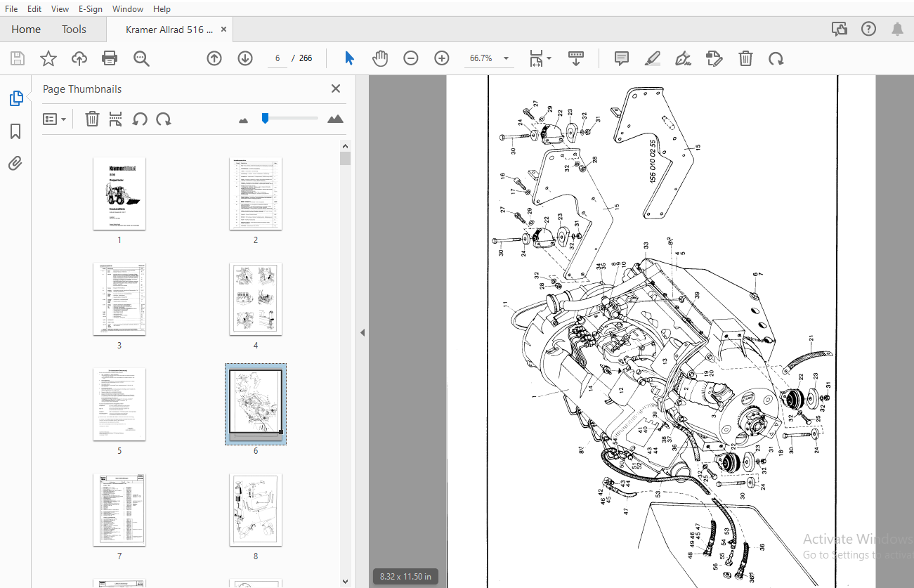Select page 2 thumbnail
This screenshot has width=914, height=588.
(x=256, y=193)
